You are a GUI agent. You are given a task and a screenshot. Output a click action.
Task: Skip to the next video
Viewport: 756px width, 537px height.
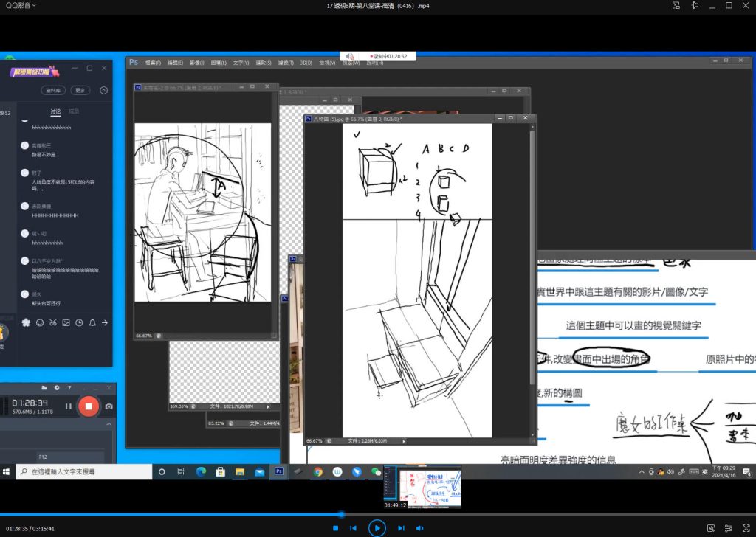pyautogui.click(x=401, y=528)
